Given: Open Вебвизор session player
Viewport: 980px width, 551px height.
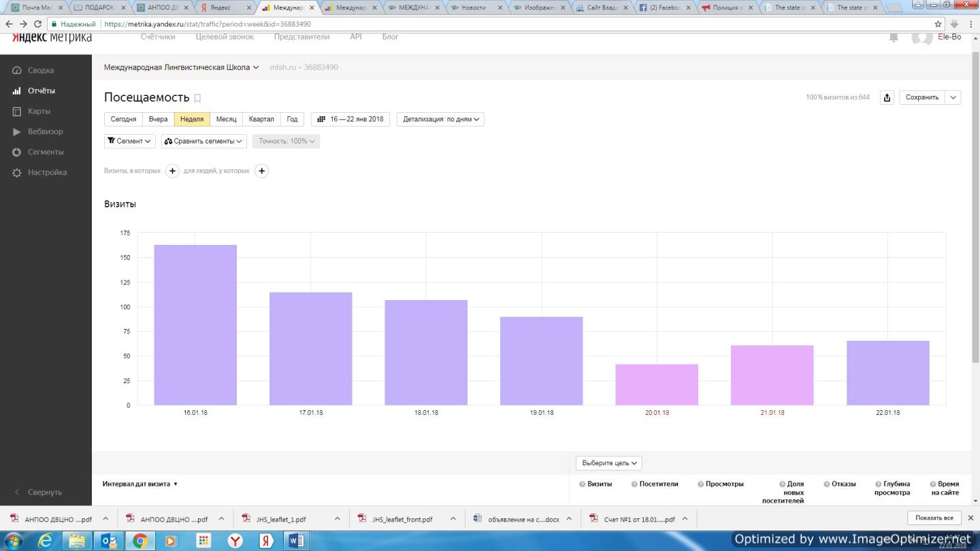Looking at the screenshot, I should 45,131.
